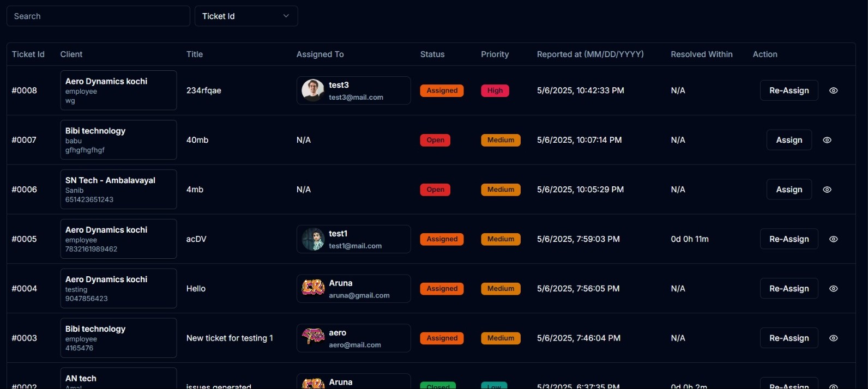Click the eye icon for ticket #0008
This screenshot has width=868, height=389.
click(x=833, y=90)
